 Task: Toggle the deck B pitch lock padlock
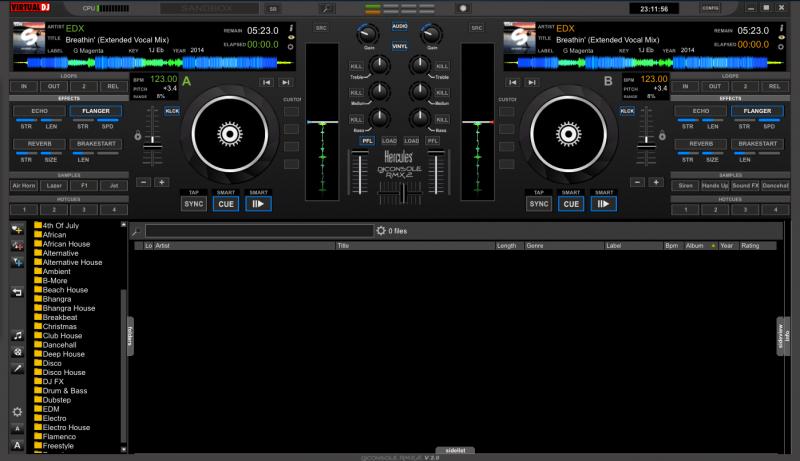point(662,136)
